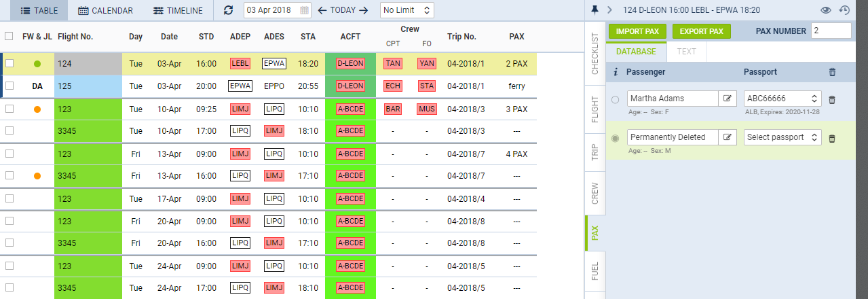The image size is (868, 299).
Task: Open the FLIGHT side tab
Action: click(595, 108)
